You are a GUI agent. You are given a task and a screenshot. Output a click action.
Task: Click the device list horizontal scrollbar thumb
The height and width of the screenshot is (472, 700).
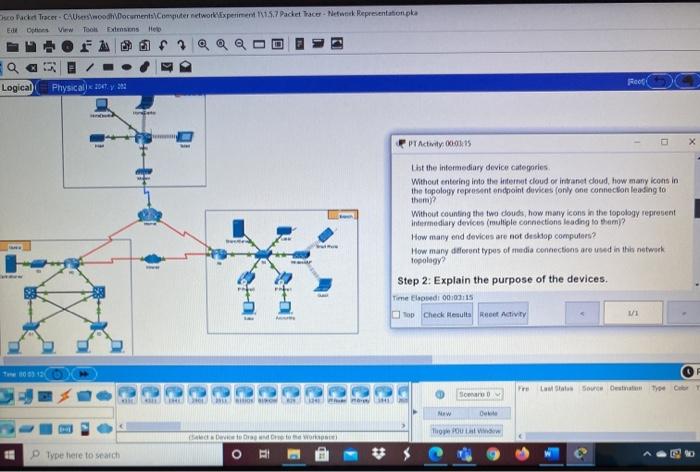[x=153, y=426]
